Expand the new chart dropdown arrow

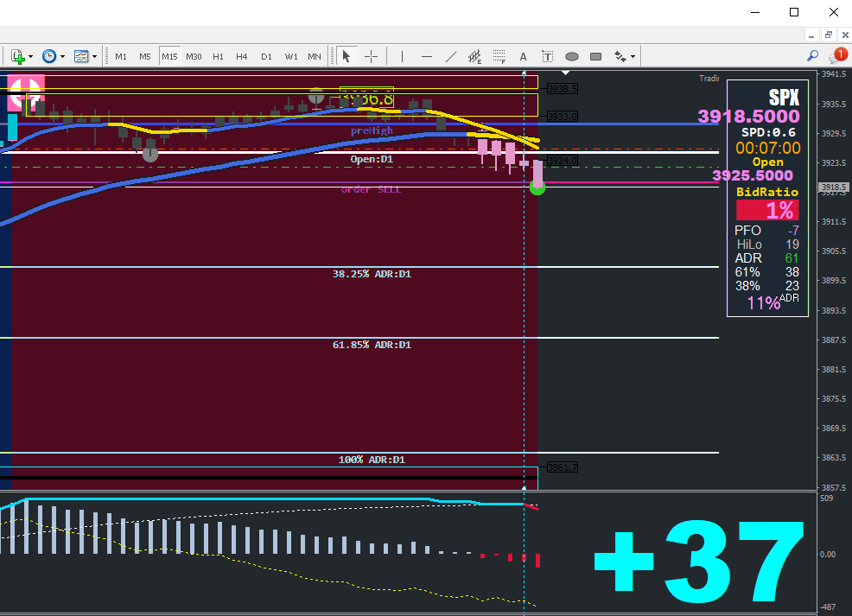coord(30,56)
